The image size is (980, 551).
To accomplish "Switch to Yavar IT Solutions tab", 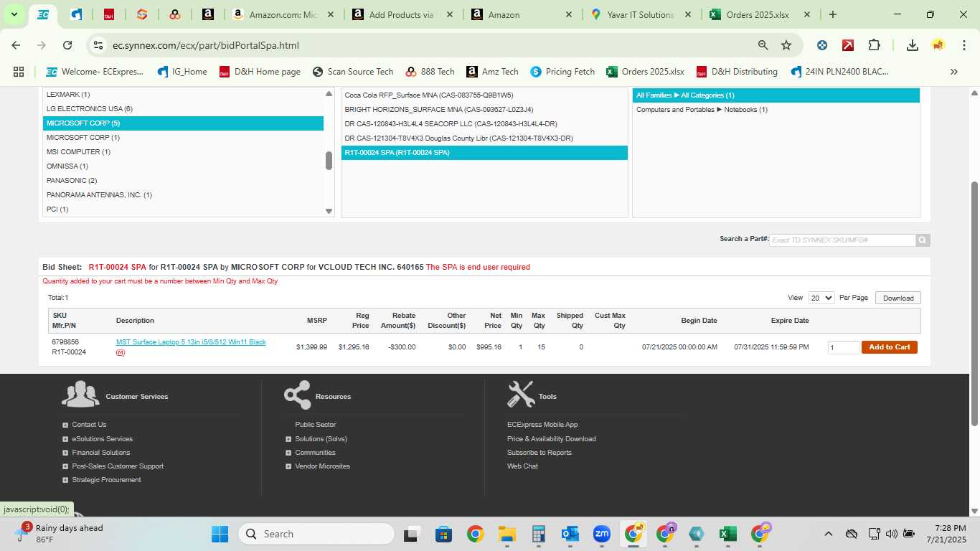I will tap(641, 14).
